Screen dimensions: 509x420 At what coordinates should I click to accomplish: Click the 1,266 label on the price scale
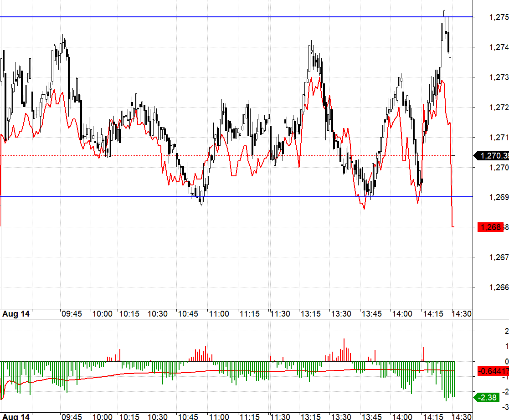point(498,287)
